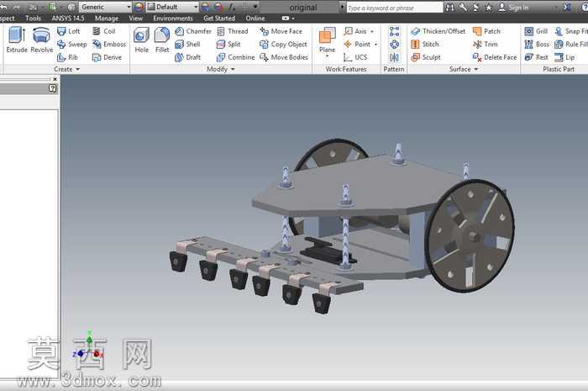Create a work Plane
The width and height of the screenshot is (588, 391).
[327, 39]
